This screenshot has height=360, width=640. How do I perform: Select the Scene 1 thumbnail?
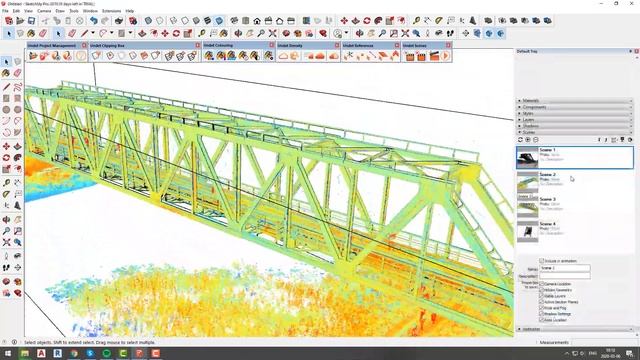coord(527,158)
